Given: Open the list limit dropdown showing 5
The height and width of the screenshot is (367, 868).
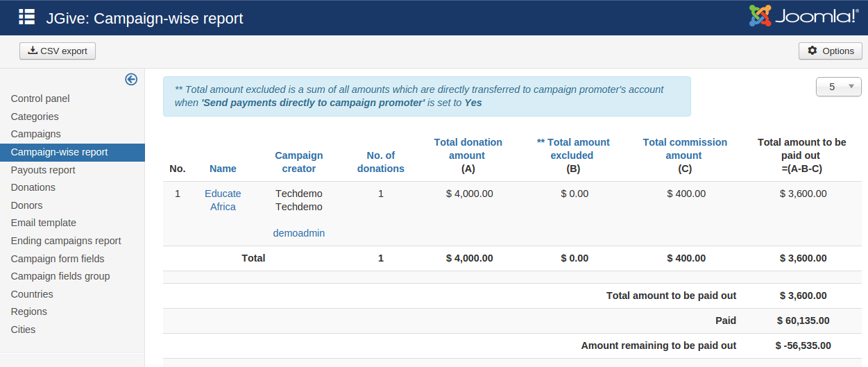Looking at the screenshot, I should 839,87.
